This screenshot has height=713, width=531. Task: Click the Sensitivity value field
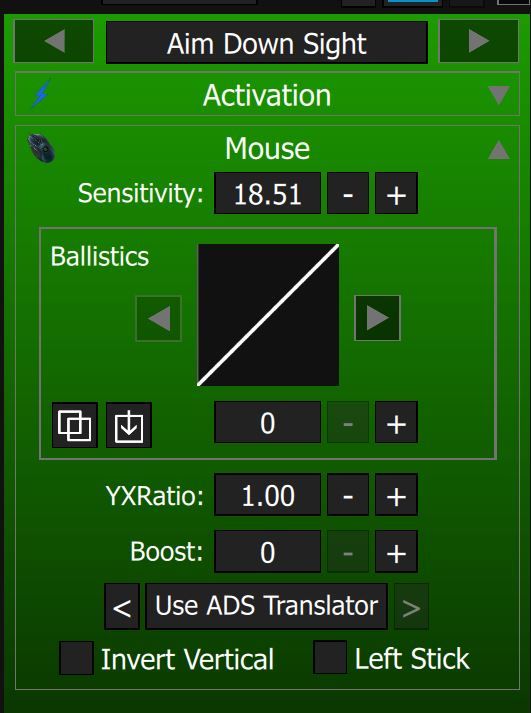tap(267, 193)
